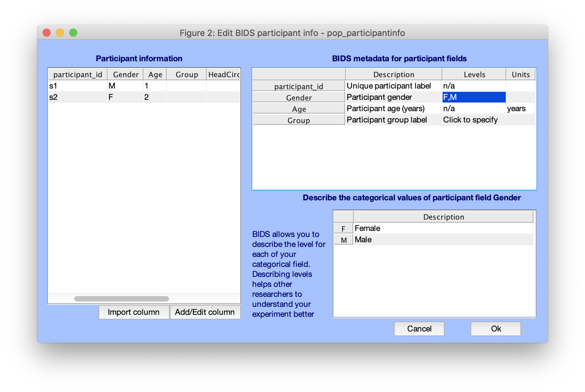The image size is (585, 392).
Task: Edit 'Participant gender' description cell
Action: tap(393, 97)
